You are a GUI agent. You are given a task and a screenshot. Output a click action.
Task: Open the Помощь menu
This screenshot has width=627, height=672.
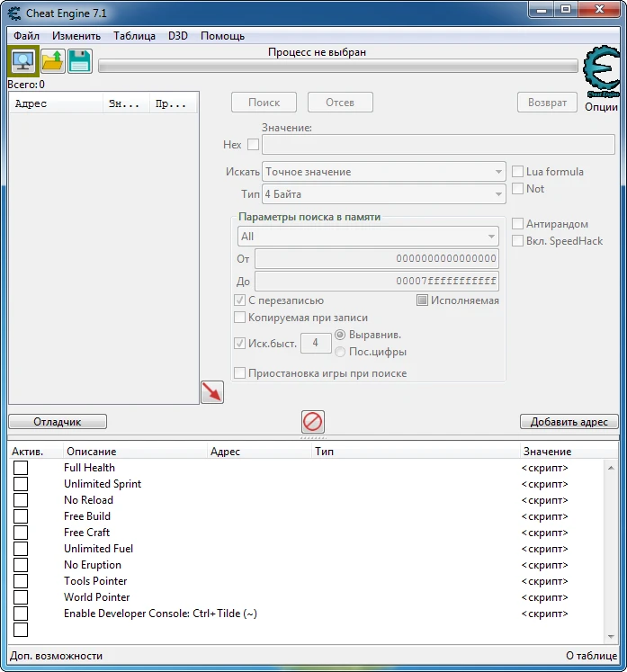[222, 36]
